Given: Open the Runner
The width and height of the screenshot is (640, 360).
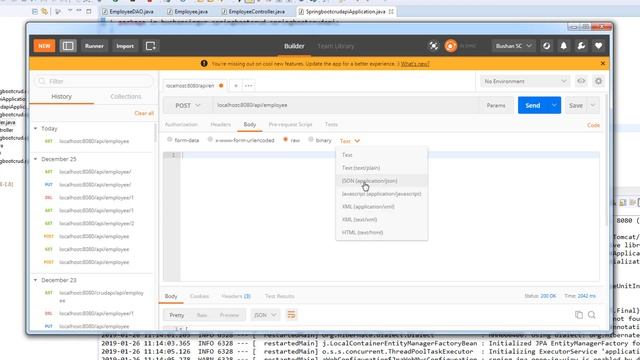Looking at the screenshot, I should (94, 46).
